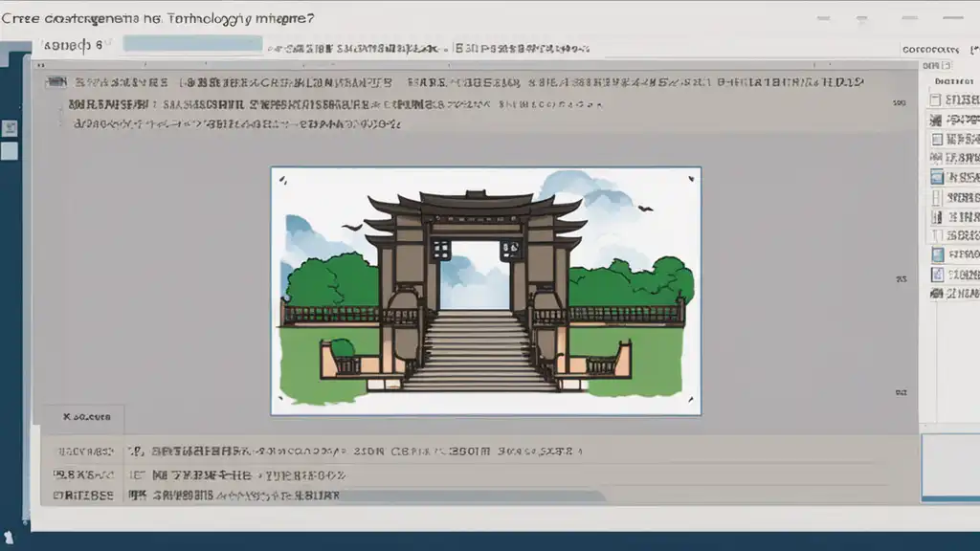Screen dimensions: 980x551
Task: Click white preview box at bottom right
Action: coord(951,467)
